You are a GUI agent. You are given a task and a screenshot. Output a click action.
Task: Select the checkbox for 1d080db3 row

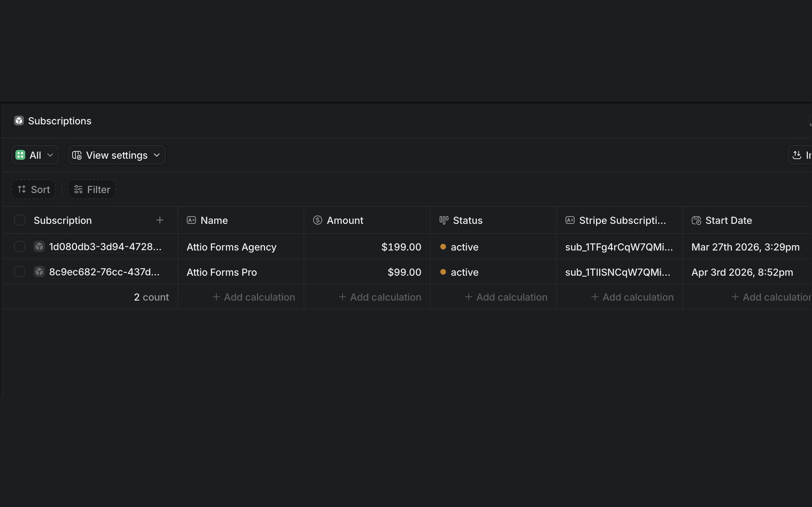point(19,246)
